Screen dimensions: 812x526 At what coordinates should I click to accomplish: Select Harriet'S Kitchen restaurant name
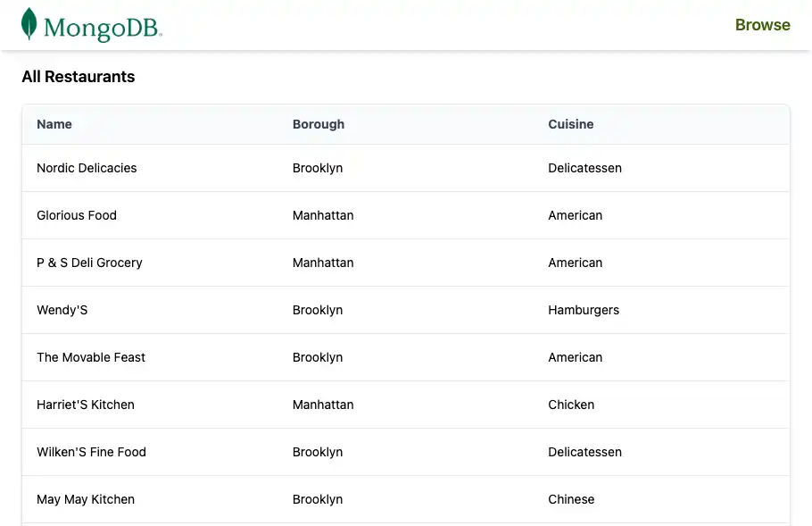point(86,405)
